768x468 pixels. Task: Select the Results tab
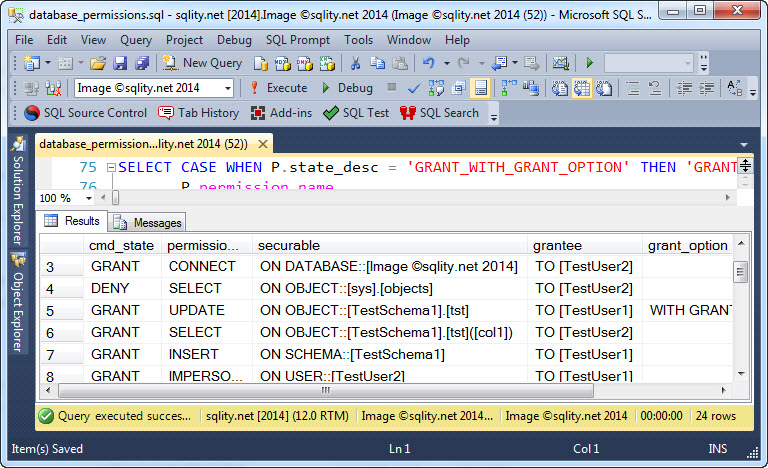[x=72, y=221]
